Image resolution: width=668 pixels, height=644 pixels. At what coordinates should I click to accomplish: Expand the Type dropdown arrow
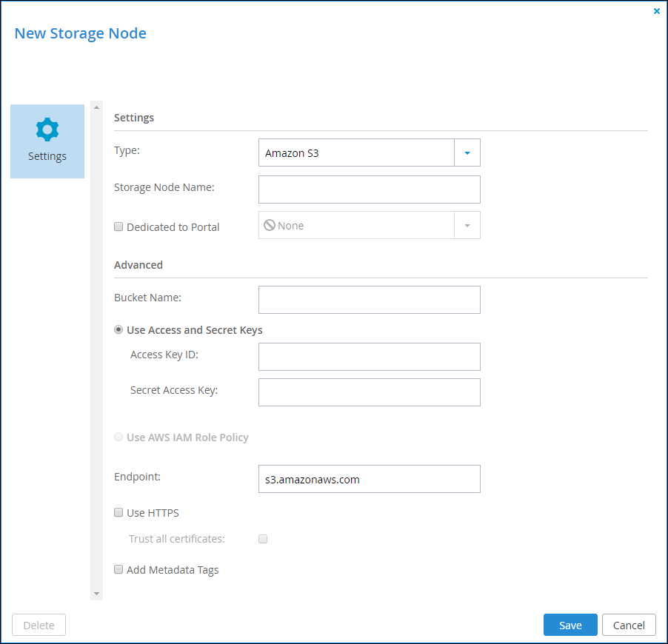(467, 152)
